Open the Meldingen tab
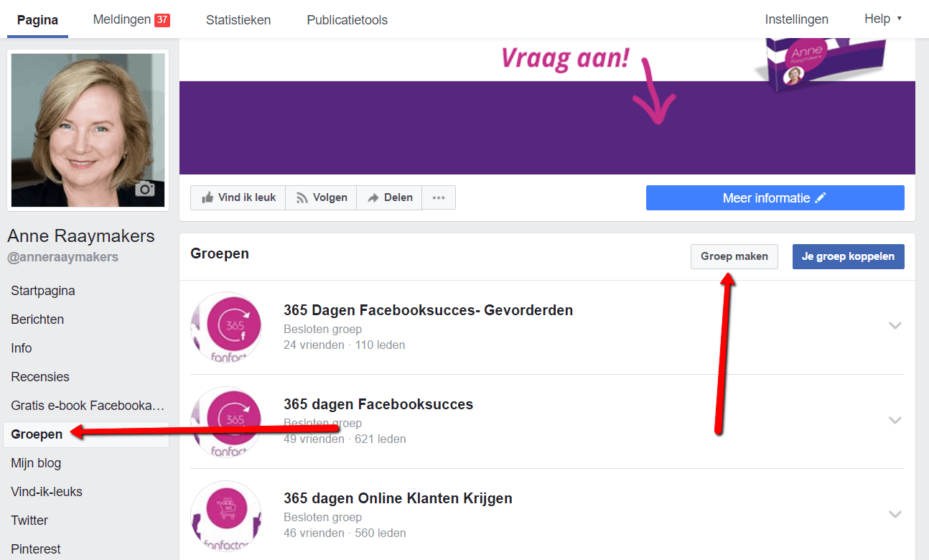This screenshot has height=560, width=929. [x=131, y=20]
